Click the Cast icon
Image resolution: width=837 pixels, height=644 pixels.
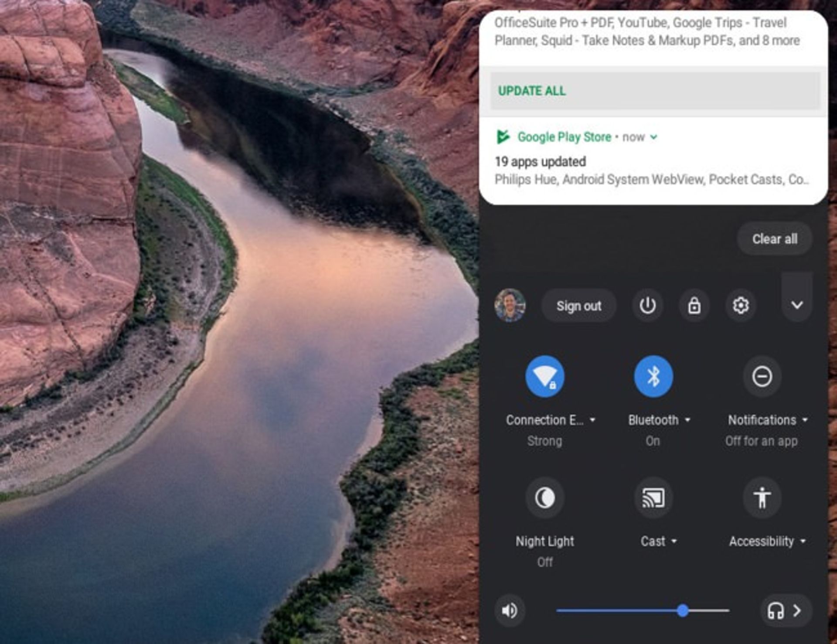pos(653,497)
